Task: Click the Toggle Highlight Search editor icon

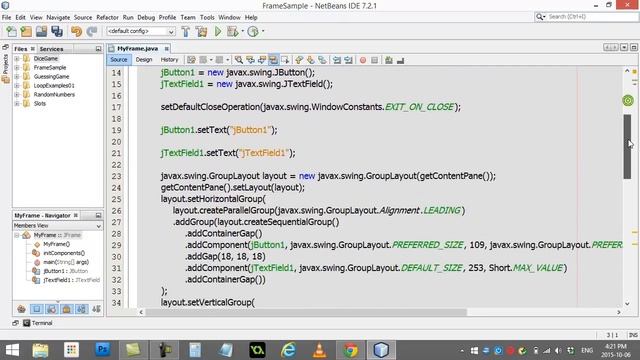Action: point(273,60)
